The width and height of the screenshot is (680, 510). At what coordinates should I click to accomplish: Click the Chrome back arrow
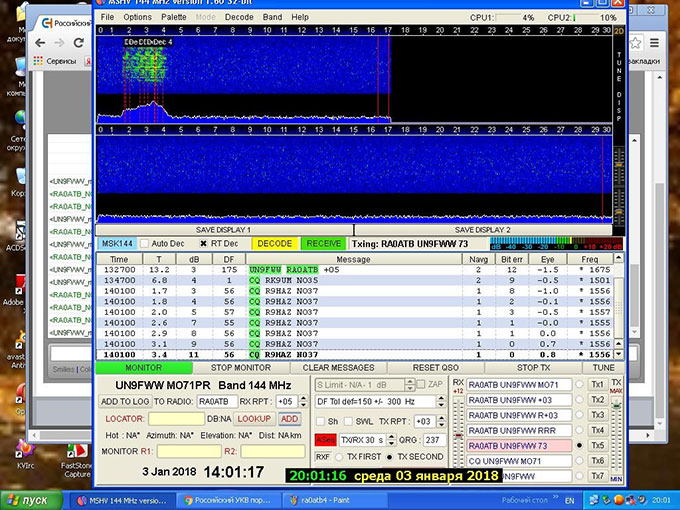tap(40, 43)
